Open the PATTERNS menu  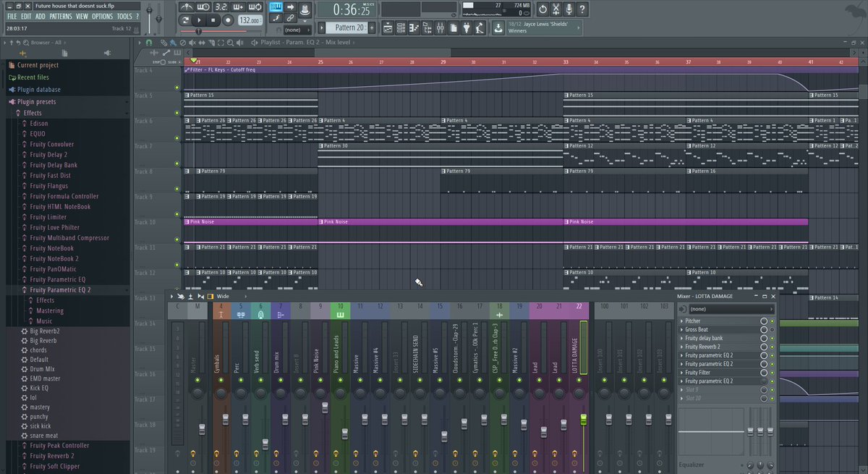click(61, 17)
